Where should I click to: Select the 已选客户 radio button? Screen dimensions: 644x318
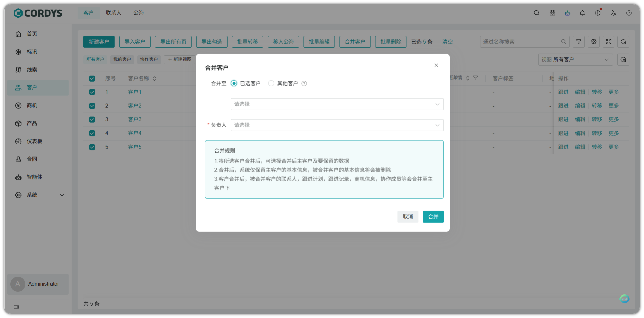(x=234, y=83)
